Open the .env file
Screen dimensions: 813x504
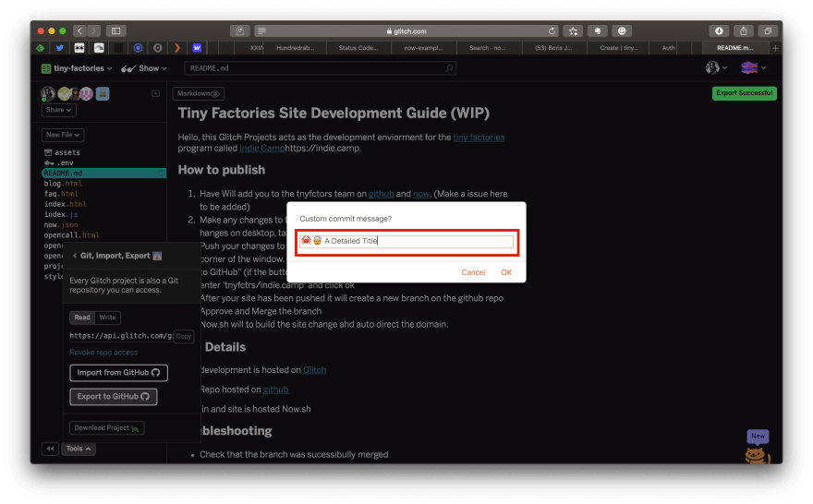click(x=59, y=162)
